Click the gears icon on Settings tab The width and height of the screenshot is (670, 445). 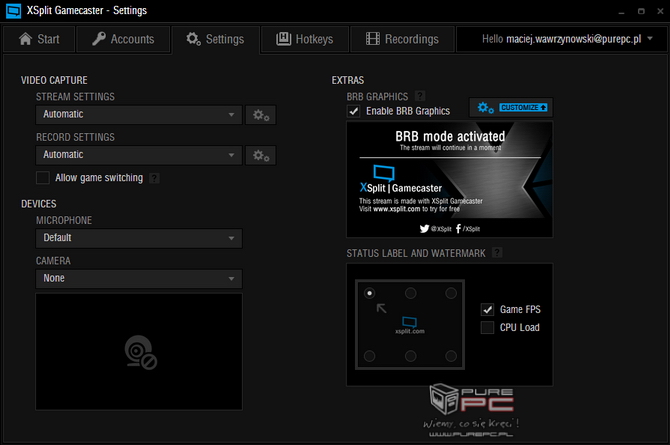coord(193,39)
